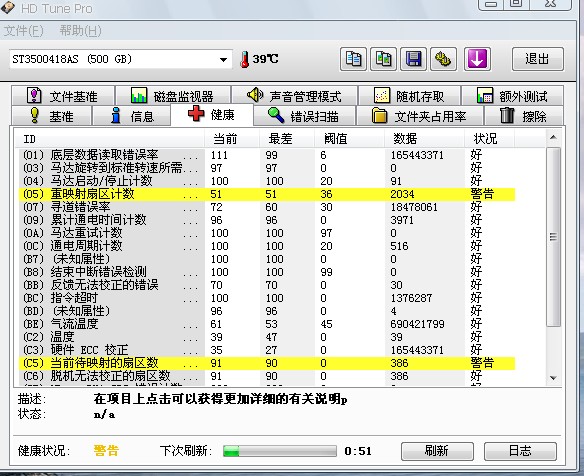Switch to the 错误扫描 tab

(304, 115)
